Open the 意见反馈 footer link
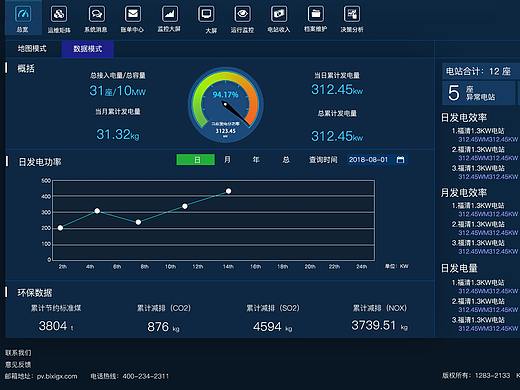The image size is (520, 390). tap(18, 364)
